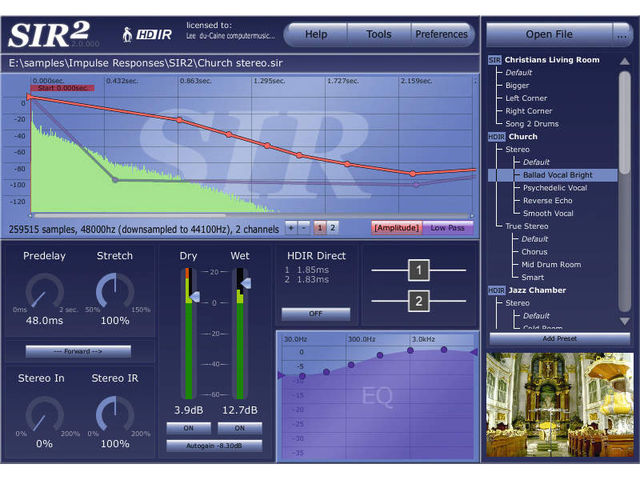Click the preset list scrollbar thumb
The image size is (640, 480).
tap(624, 122)
